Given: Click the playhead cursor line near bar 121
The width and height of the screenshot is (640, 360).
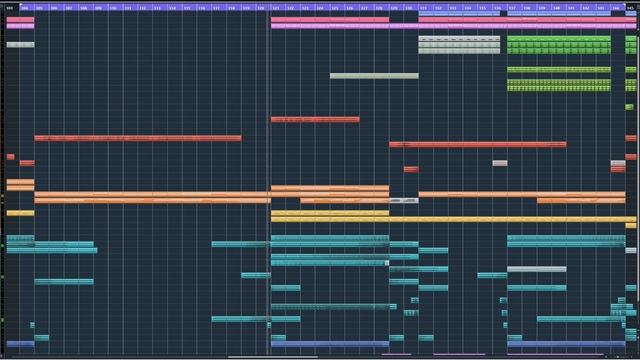Looking at the screenshot, I should coord(268,184).
